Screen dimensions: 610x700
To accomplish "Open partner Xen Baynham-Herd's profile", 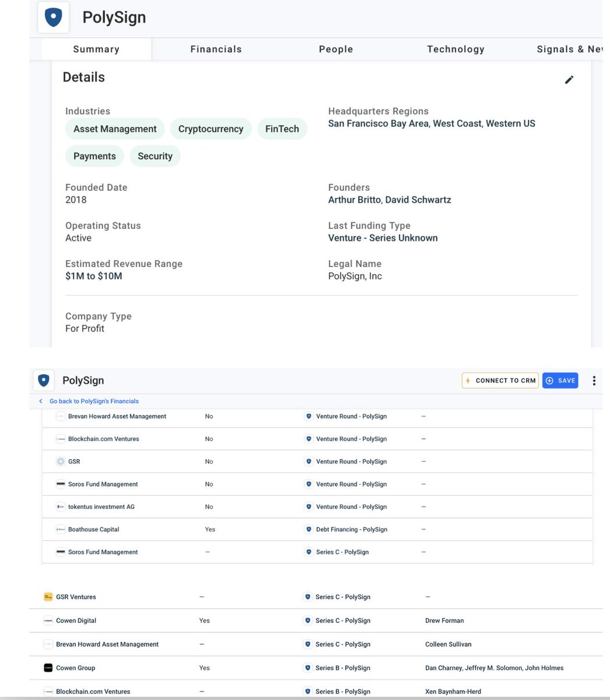I will point(453,692).
